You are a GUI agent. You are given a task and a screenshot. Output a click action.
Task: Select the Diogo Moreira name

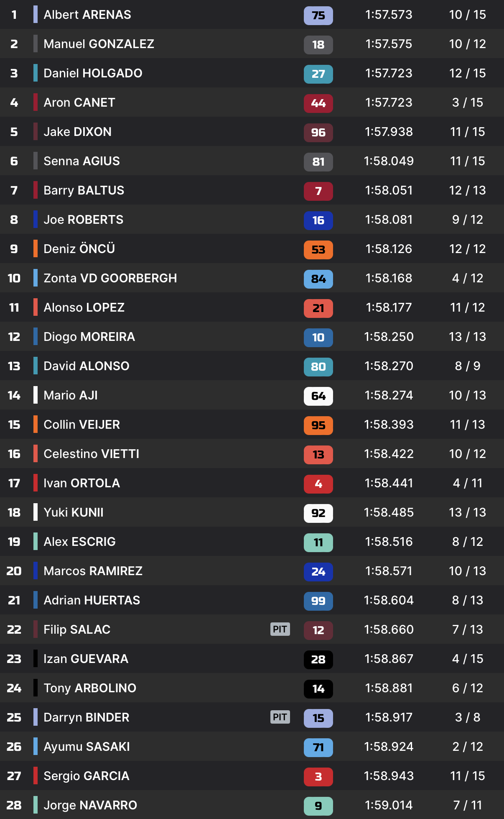(89, 337)
